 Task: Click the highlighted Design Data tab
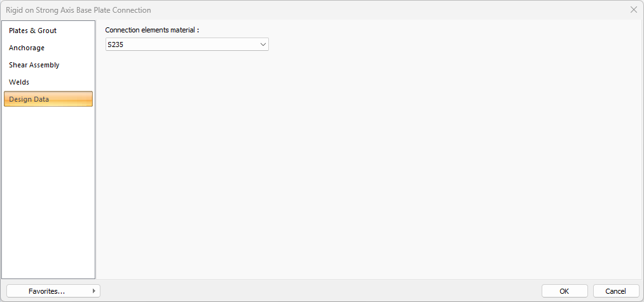[48, 99]
